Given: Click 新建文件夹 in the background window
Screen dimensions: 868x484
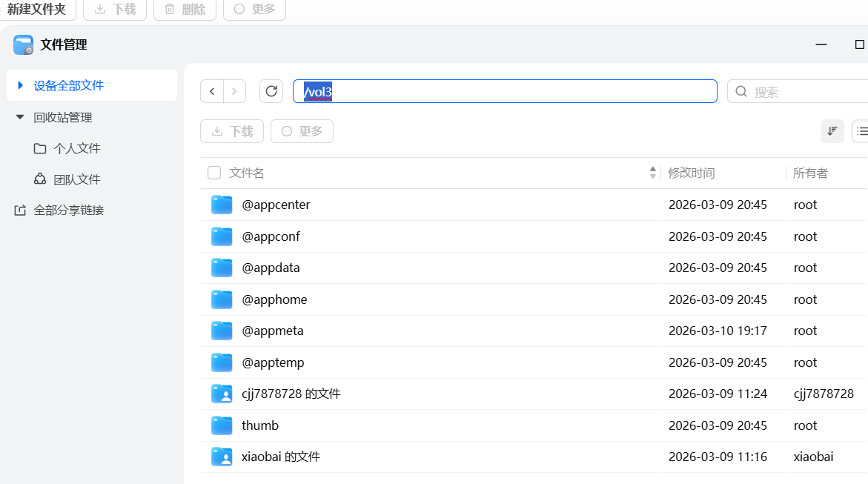Looking at the screenshot, I should click(36, 10).
